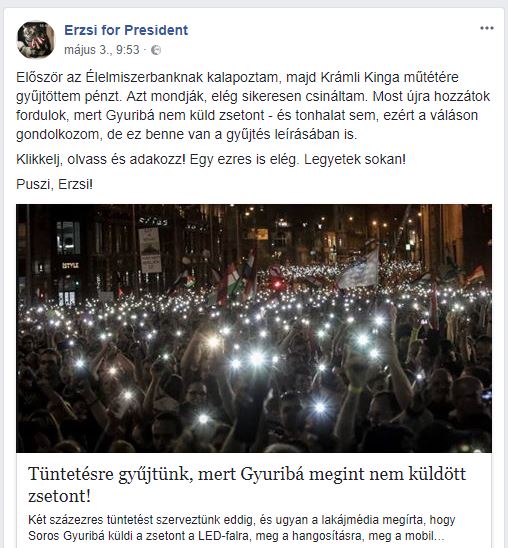The width and height of the screenshot is (508, 548).
Task: Click the hanging poster banner in the photo
Action: pyautogui.click(x=150, y=250)
